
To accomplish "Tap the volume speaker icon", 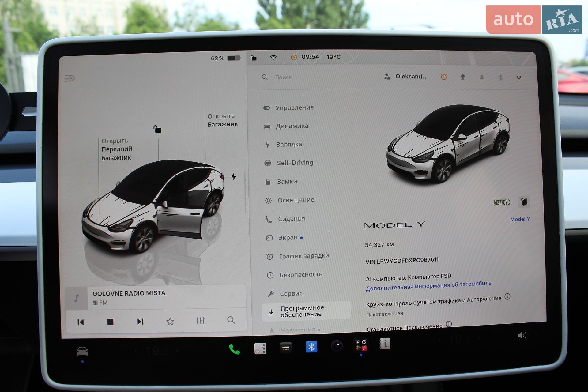I will pos(522,335).
